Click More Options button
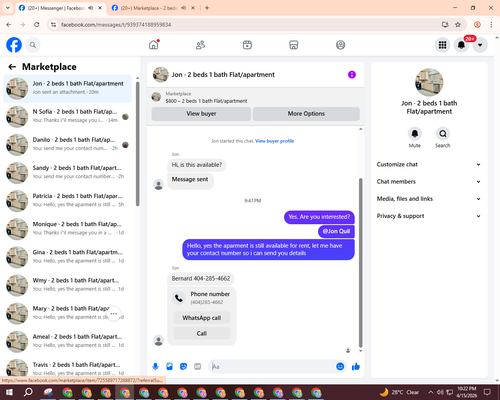Image resolution: width=500 pixels, height=400 pixels. click(306, 114)
